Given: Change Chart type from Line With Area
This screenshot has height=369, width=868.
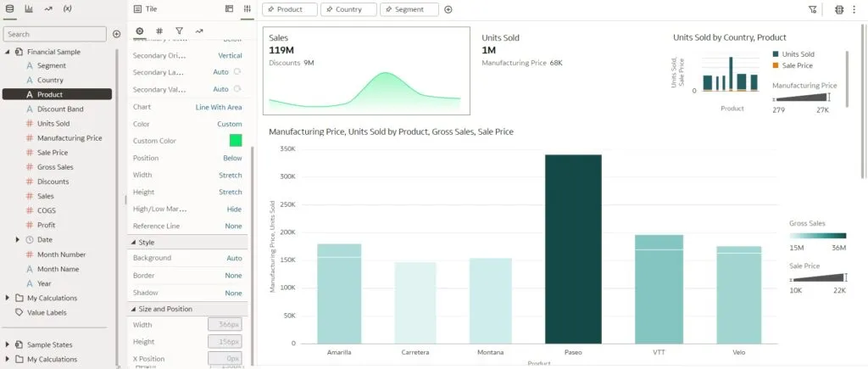Looking at the screenshot, I should (x=218, y=107).
